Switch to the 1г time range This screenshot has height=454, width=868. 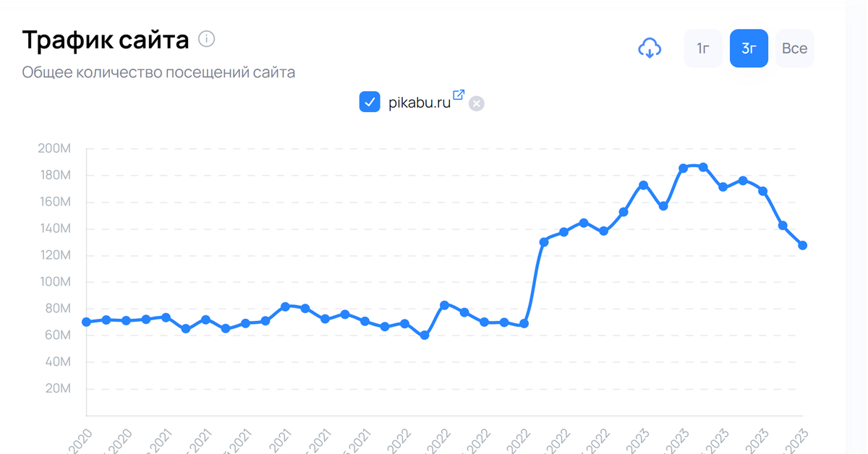(702, 48)
